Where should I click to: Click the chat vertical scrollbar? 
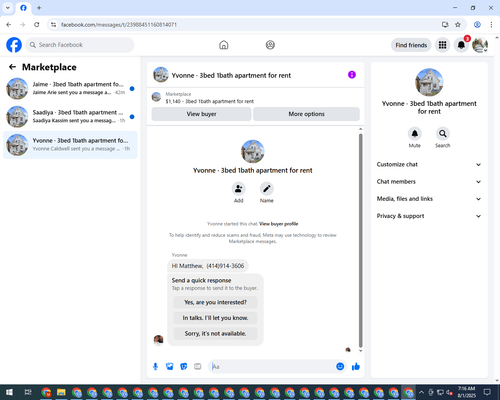(x=360, y=240)
